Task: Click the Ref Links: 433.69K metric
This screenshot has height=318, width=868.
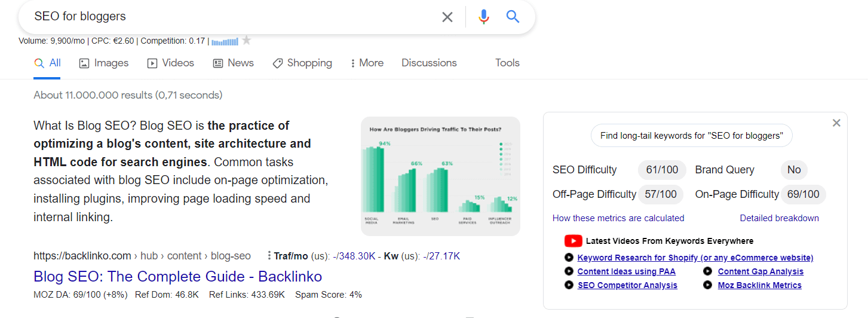Action: pos(247,295)
